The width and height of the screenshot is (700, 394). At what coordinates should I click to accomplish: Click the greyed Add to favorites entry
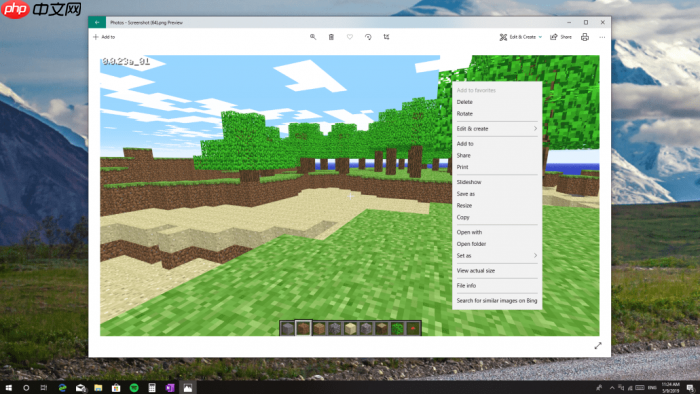coord(497,90)
